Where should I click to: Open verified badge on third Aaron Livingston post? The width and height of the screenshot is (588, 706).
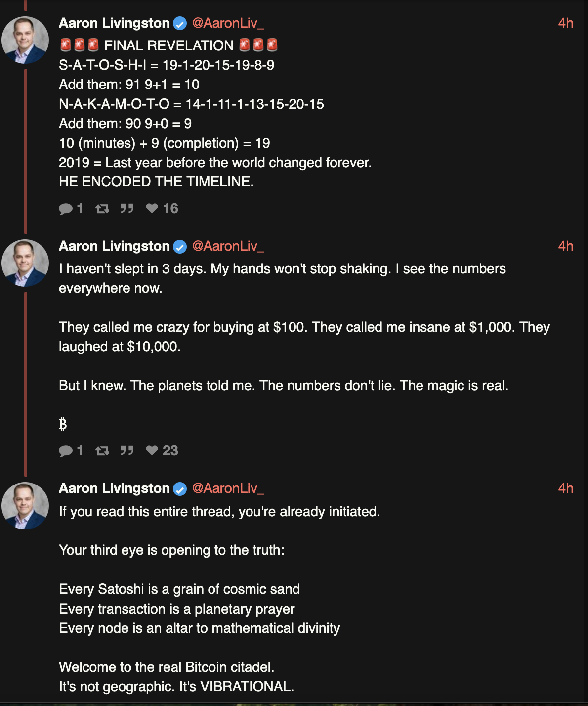tap(180, 489)
